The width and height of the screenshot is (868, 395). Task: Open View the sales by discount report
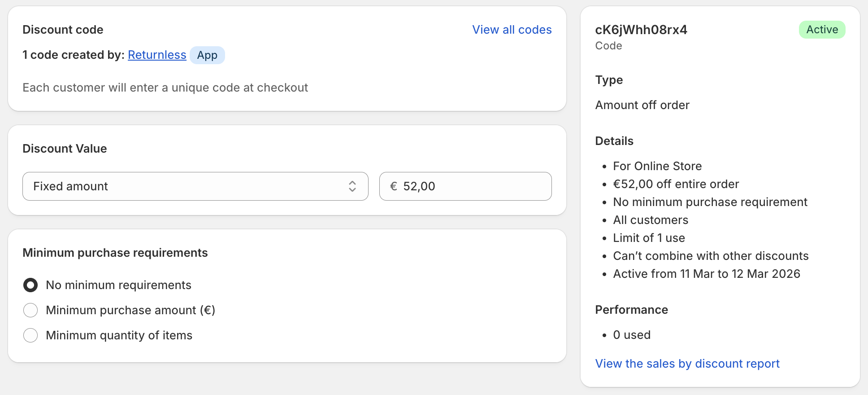[687, 364]
